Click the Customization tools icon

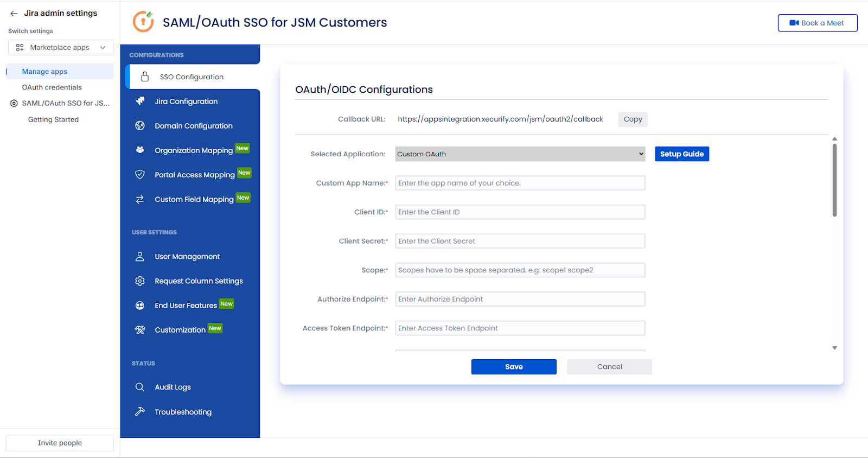(x=140, y=329)
